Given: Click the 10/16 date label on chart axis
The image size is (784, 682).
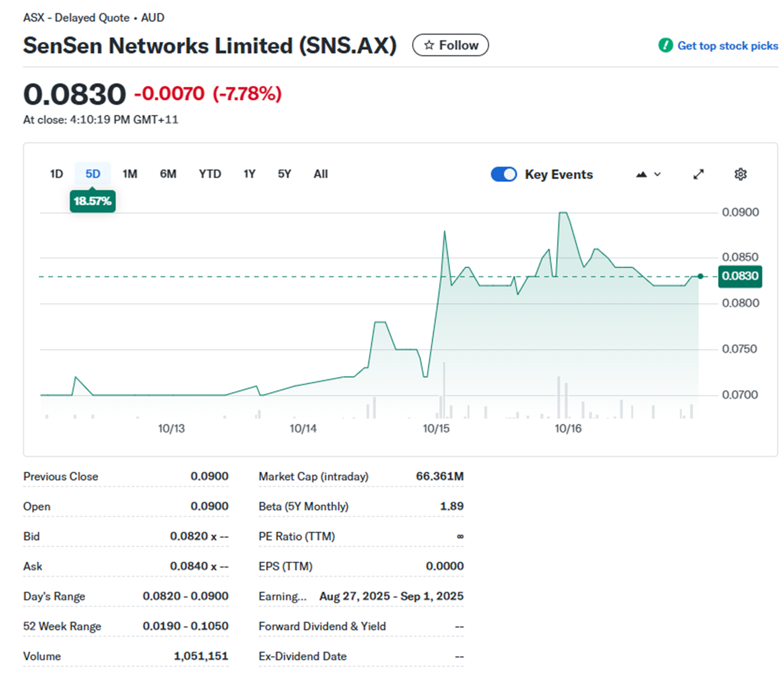Looking at the screenshot, I should (568, 428).
